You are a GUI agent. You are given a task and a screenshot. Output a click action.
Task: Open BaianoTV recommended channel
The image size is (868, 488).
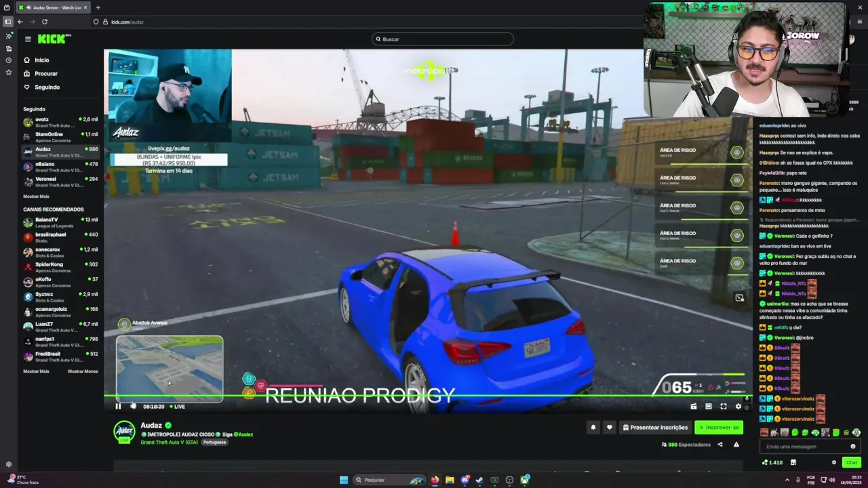pos(60,223)
